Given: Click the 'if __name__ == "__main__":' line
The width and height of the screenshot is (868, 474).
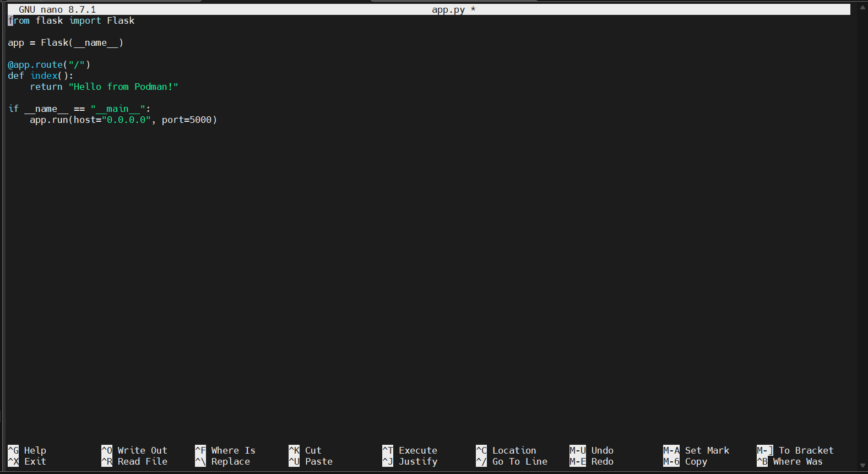Looking at the screenshot, I should click(x=79, y=109).
